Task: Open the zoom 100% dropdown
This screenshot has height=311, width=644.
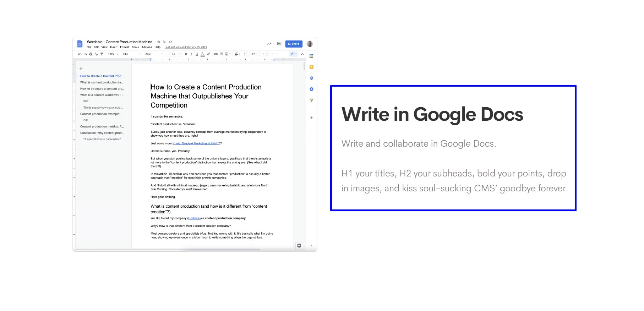Action: tap(113, 54)
